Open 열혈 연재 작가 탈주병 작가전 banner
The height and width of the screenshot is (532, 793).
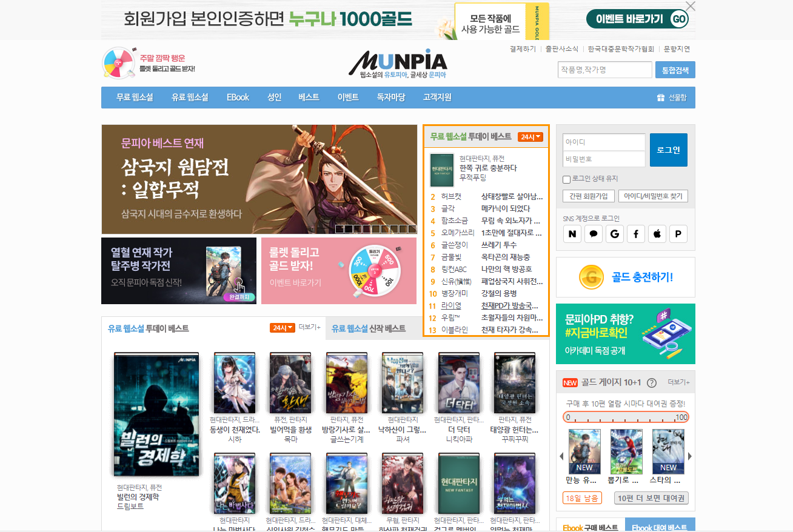click(179, 271)
